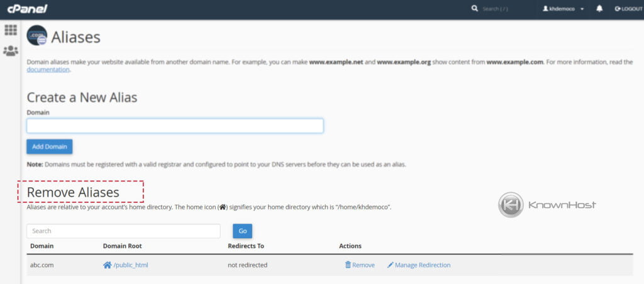Click the Go button
Screen dimensions: 644x284
(243, 231)
